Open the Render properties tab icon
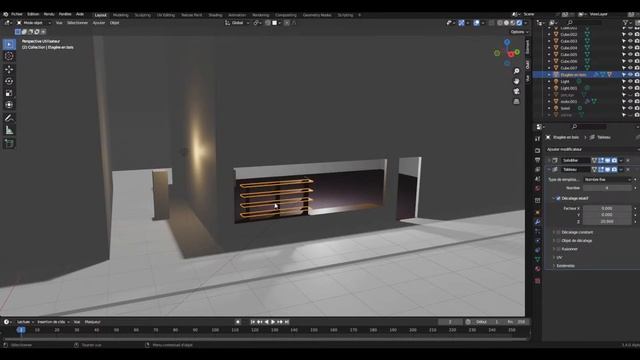 [538, 151]
